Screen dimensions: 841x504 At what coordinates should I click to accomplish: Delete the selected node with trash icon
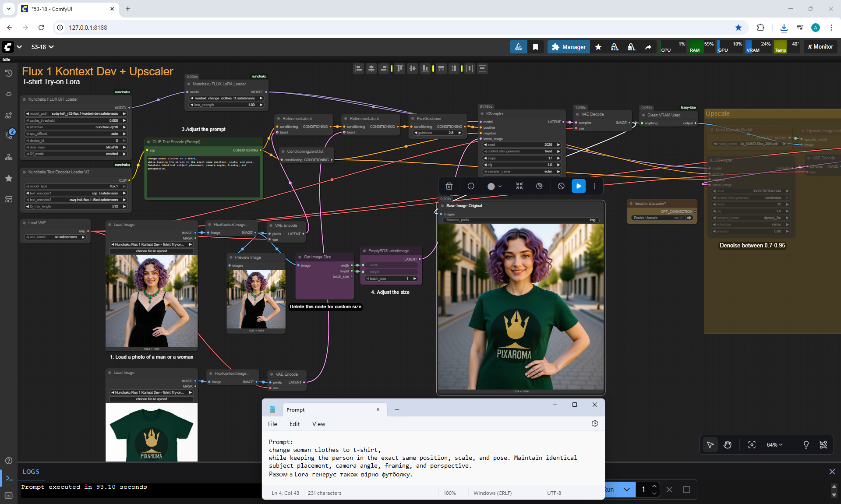click(x=449, y=186)
